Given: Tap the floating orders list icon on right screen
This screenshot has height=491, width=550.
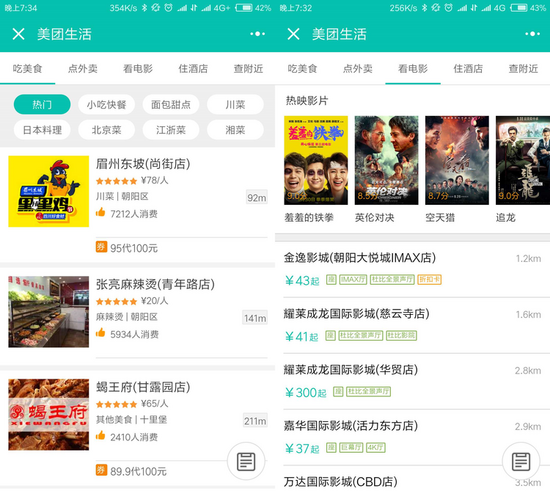Looking at the screenshot, I should (x=521, y=461).
